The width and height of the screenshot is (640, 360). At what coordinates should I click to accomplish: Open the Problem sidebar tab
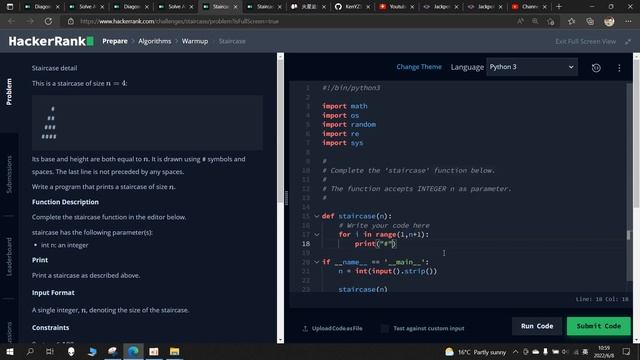[x=9, y=92]
